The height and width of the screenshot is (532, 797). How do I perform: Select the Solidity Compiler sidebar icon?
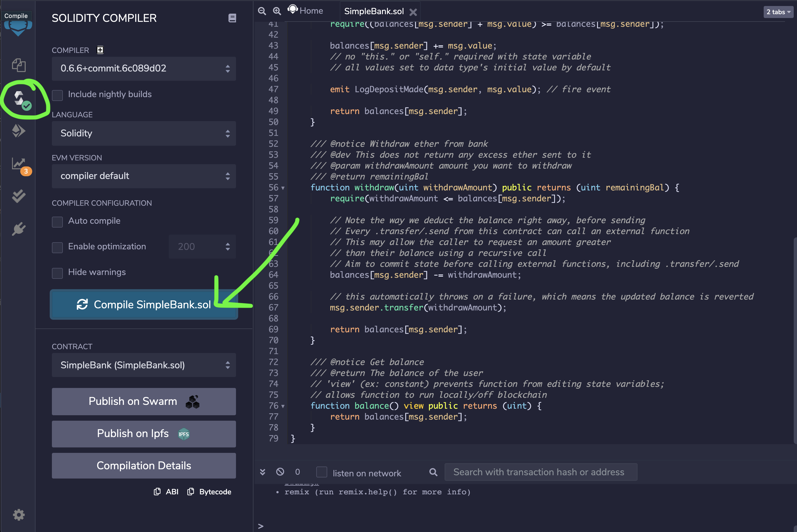(19, 98)
